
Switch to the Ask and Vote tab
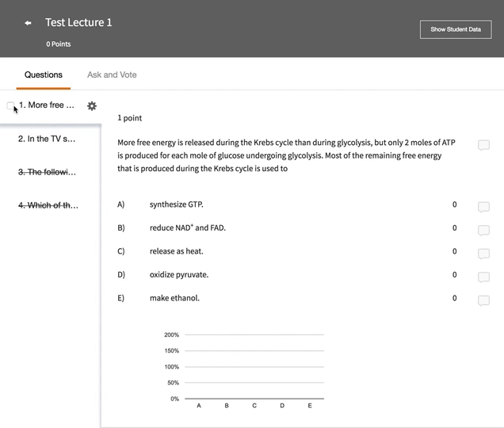[112, 75]
